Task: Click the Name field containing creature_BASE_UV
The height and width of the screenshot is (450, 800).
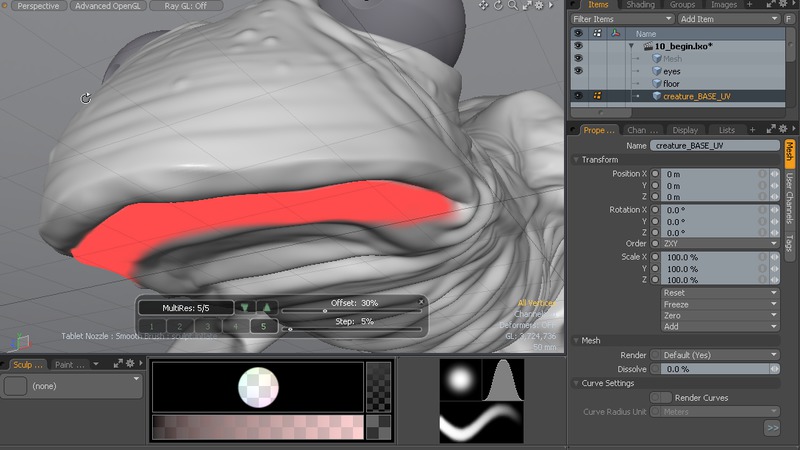Action: [714, 146]
